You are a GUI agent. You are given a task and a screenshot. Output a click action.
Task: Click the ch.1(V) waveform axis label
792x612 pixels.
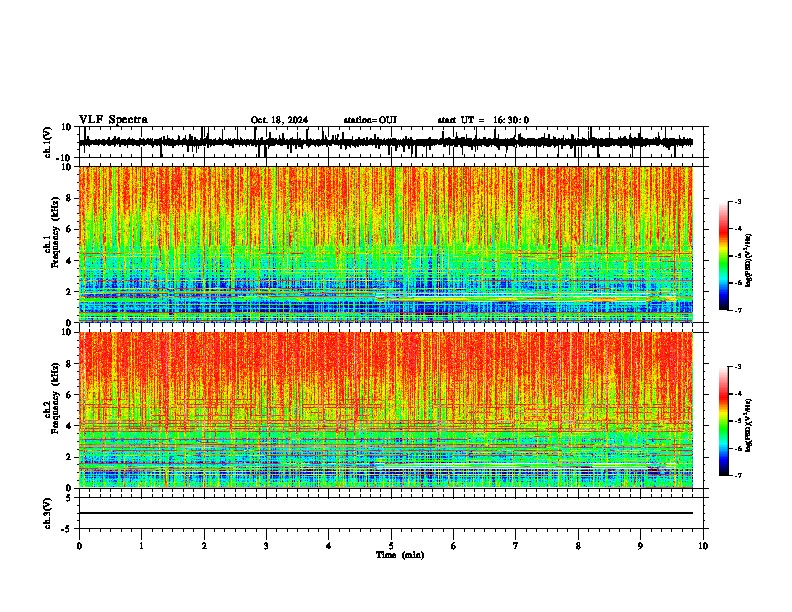(48, 142)
